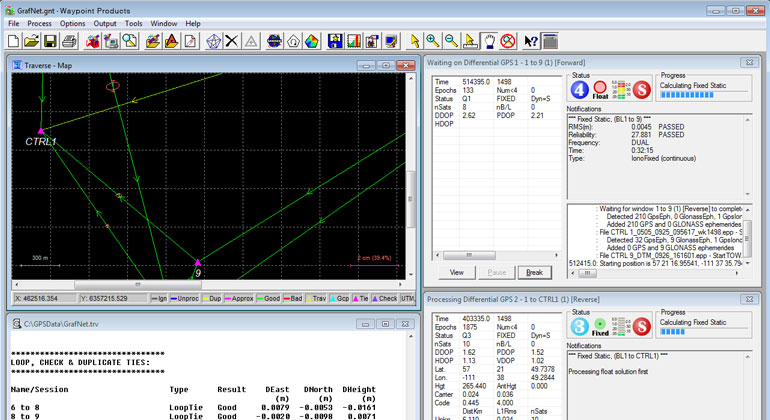
Task: Click the Good legend entry in map status bar
Action: pyautogui.click(x=269, y=298)
